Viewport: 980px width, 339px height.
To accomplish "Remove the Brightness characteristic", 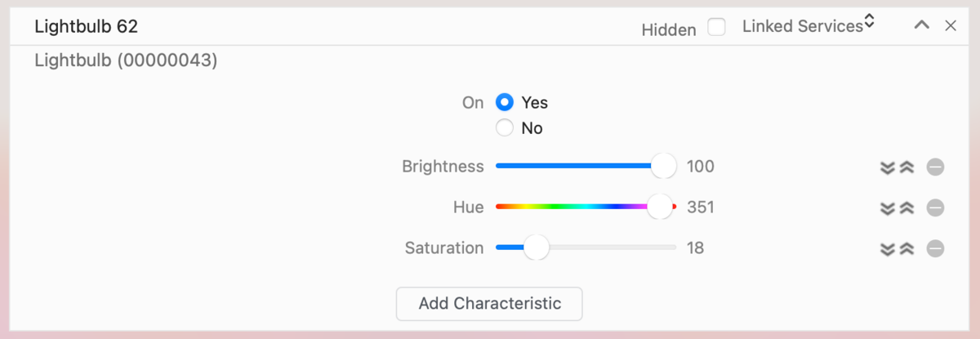I will (935, 167).
